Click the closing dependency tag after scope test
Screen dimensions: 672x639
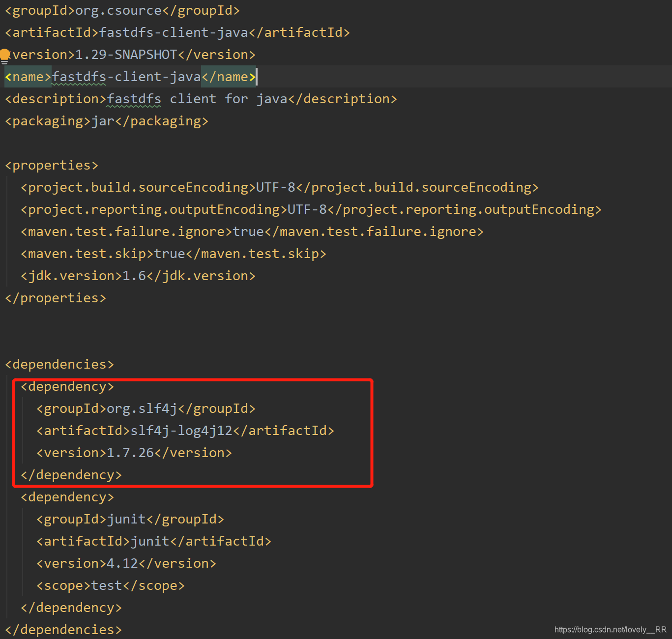pyautogui.click(x=71, y=608)
